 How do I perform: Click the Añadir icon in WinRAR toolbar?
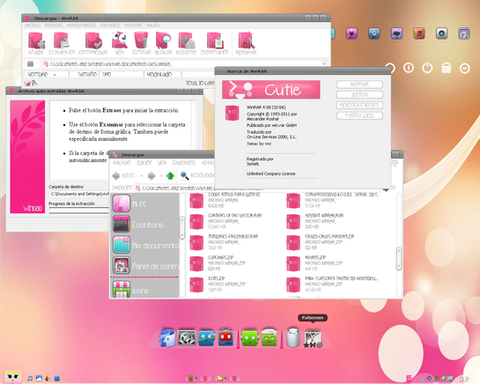pyautogui.click(x=36, y=44)
